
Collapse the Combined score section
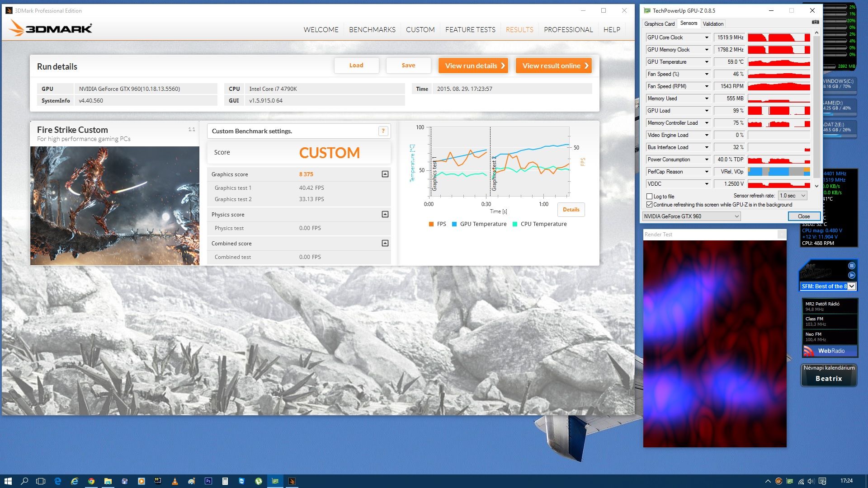385,243
